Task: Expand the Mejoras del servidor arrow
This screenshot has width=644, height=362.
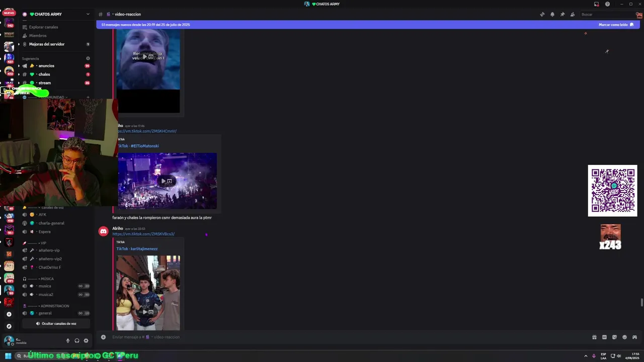Action: click(x=19, y=44)
